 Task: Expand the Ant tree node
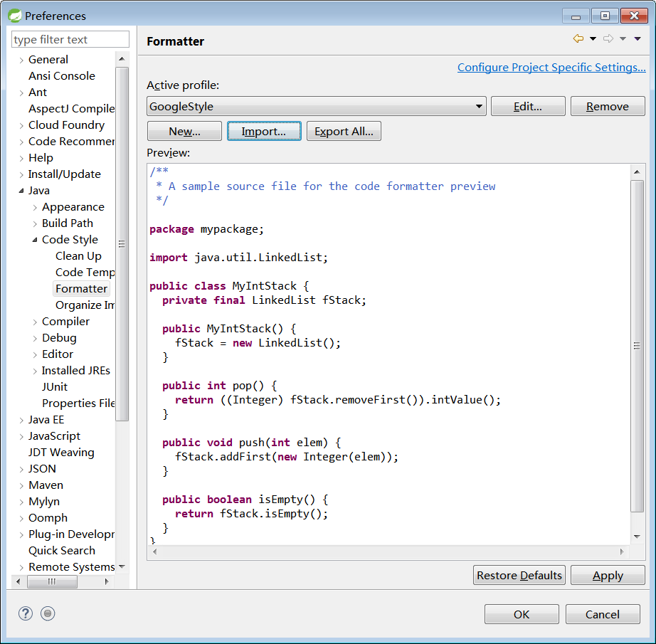[x=21, y=93]
